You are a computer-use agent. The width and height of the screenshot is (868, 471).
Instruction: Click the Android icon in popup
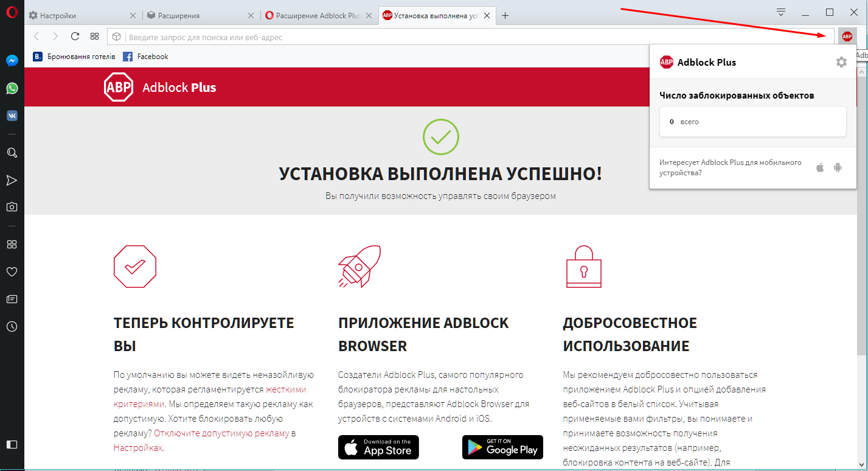[x=838, y=167]
